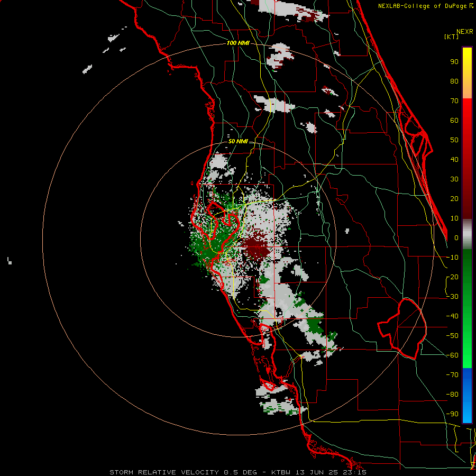Click the KT units label above color bar
The image size is (476, 476).
pyautogui.click(x=452, y=36)
